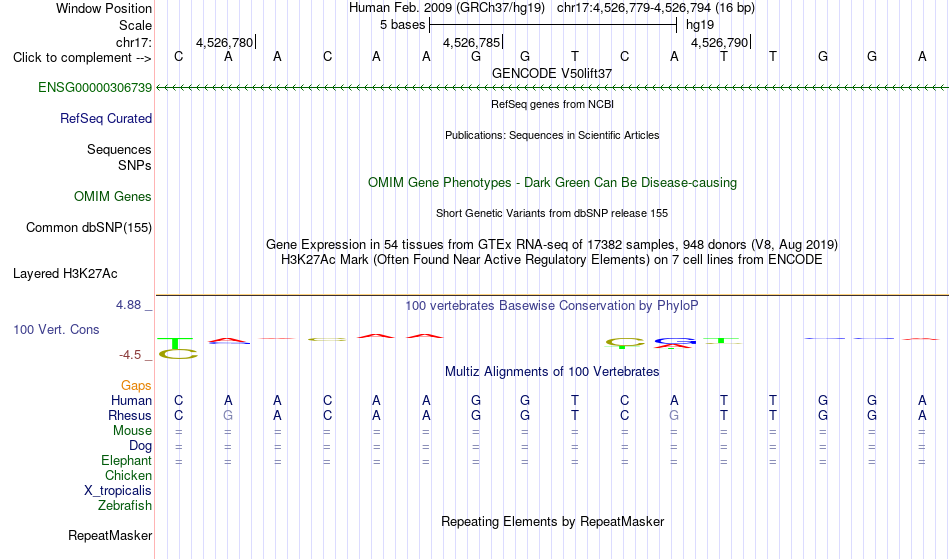Click '100 vertebrates Basewise Conservation by PhyloP' title
Viewport: 950px width, 559px height.
552,305
